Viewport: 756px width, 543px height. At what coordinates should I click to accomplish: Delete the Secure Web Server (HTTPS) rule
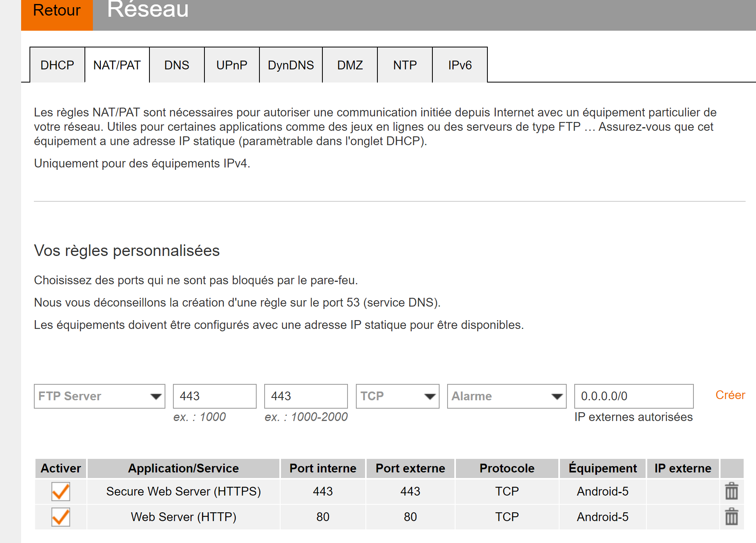(x=731, y=491)
